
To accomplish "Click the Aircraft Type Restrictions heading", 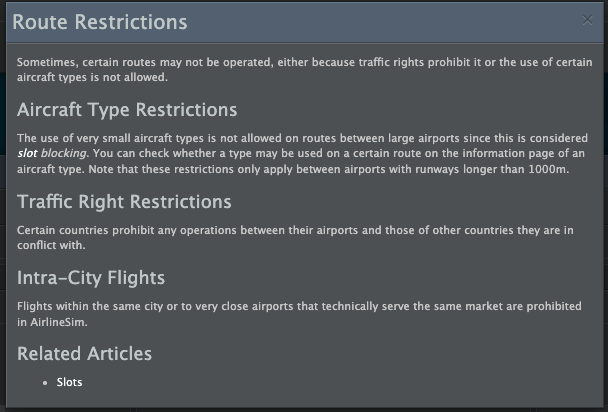I will 127,109.
